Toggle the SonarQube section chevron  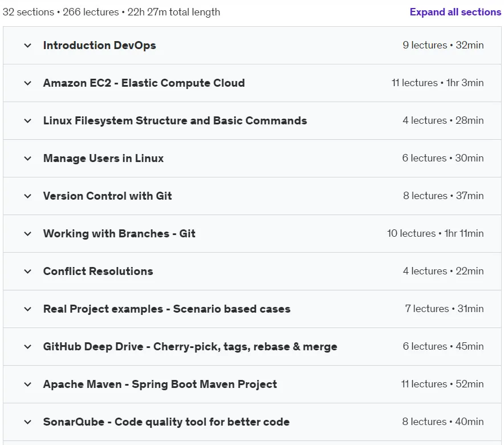[x=27, y=422]
